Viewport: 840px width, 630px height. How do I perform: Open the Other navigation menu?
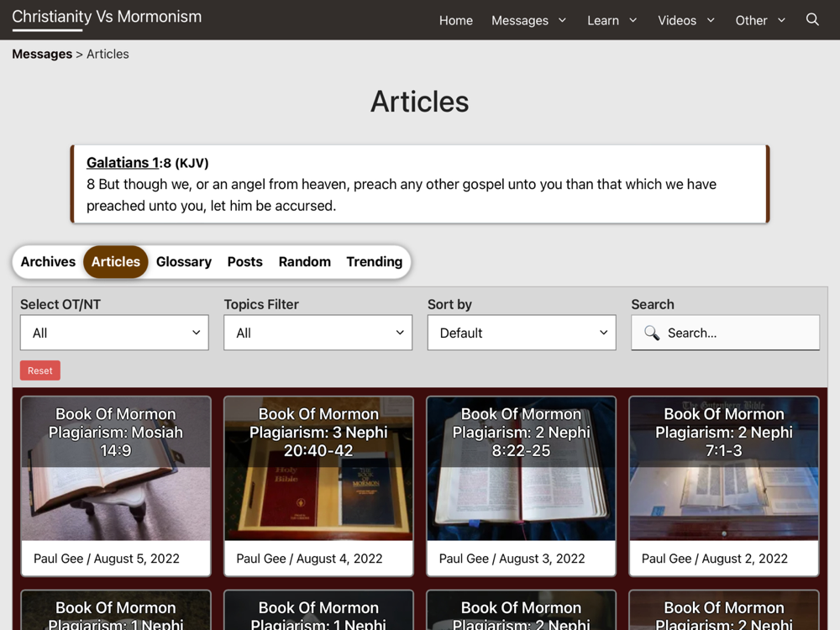tap(751, 20)
